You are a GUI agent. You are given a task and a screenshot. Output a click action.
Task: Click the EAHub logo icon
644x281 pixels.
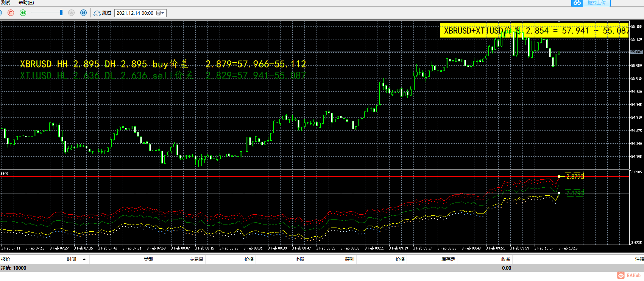pos(621,275)
